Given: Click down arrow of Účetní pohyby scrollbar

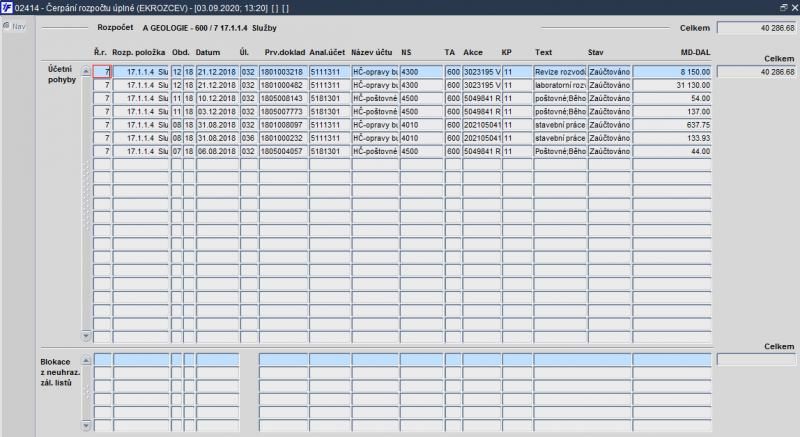Looking at the screenshot, I should (x=86, y=336).
